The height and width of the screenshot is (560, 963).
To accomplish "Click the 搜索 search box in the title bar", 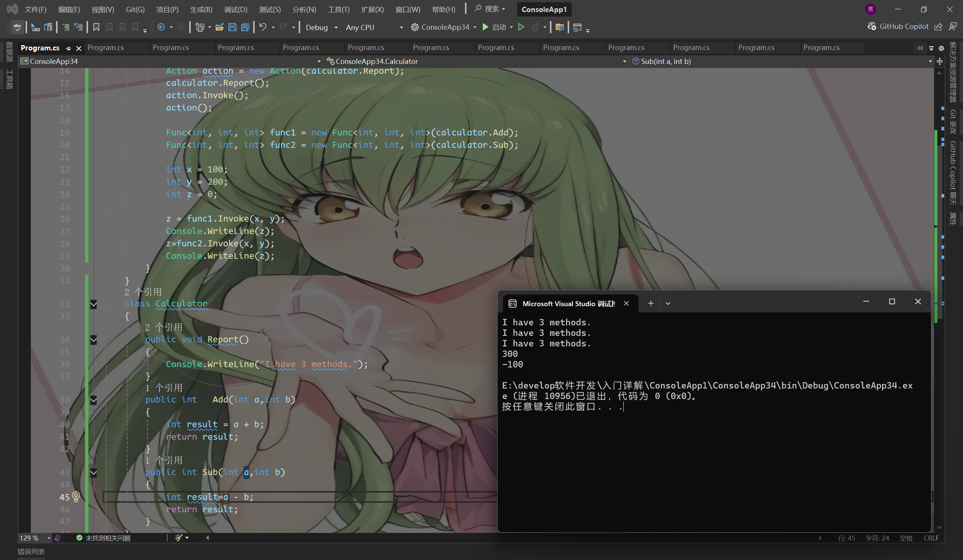I will (490, 9).
